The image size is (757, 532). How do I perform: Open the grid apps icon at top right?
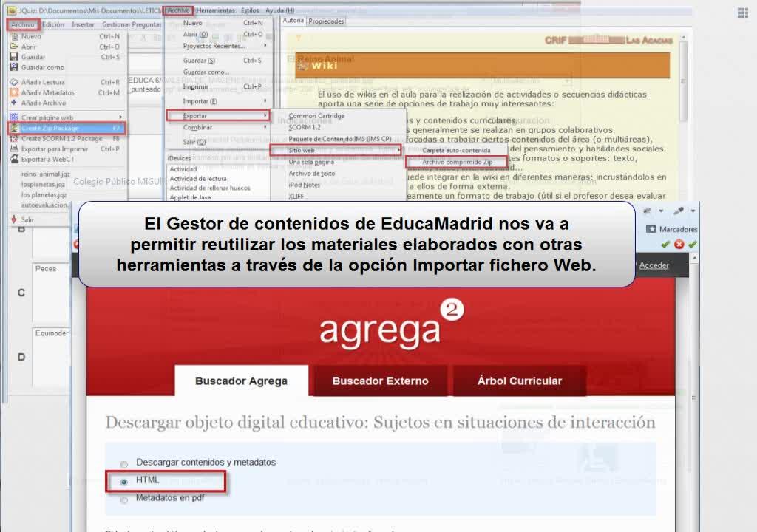742,13
